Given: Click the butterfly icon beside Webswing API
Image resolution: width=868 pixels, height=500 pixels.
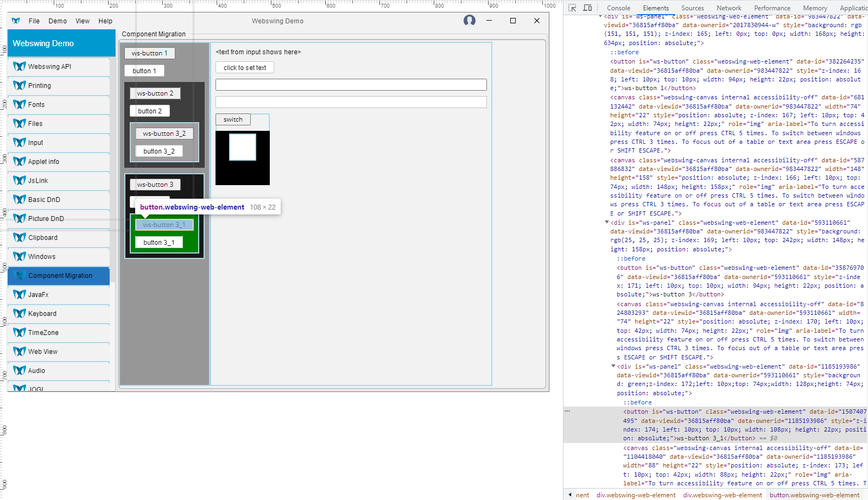Looking at the screenshot, I should [20, 66].
